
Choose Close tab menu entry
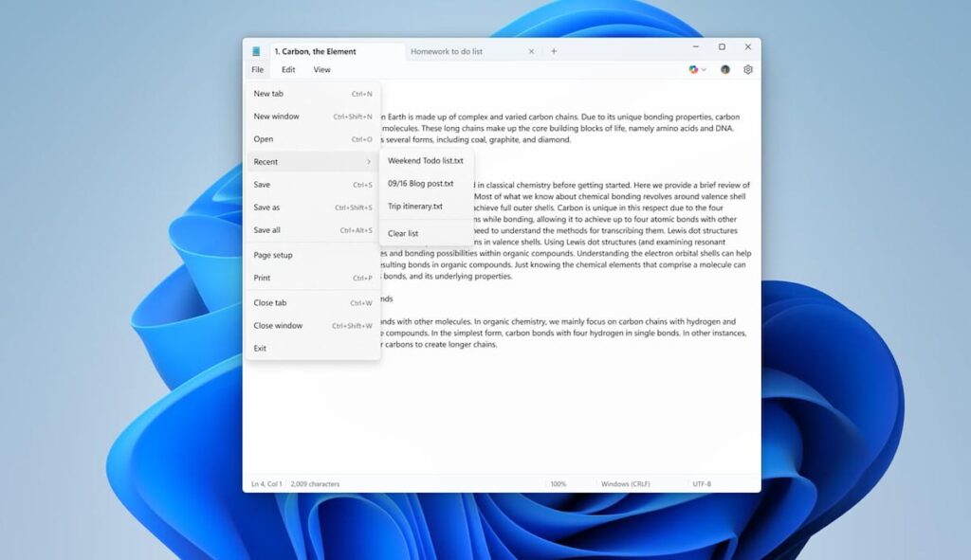(313, 302)
